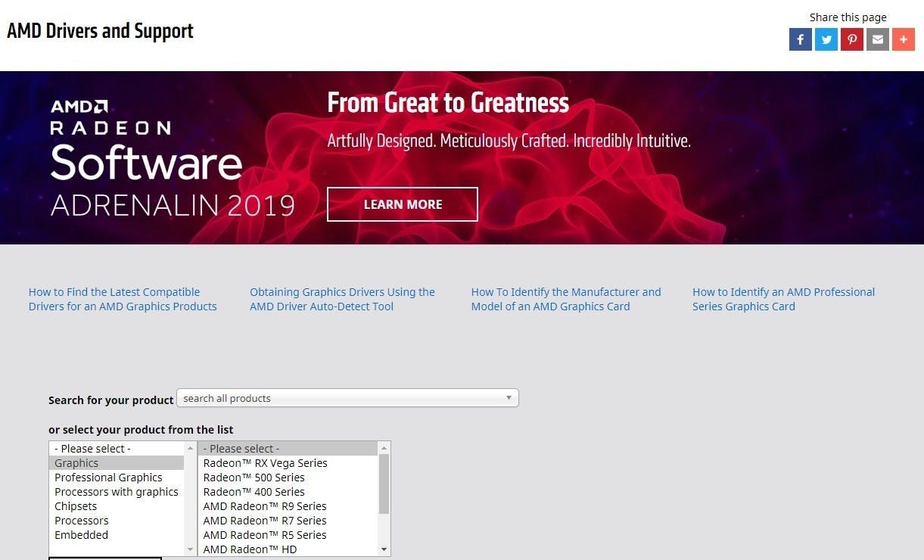The height and width of the screenshot is (560, 924).
Task: Open How To Identify Manufacturer and Model link
Action: click(566, 299)
